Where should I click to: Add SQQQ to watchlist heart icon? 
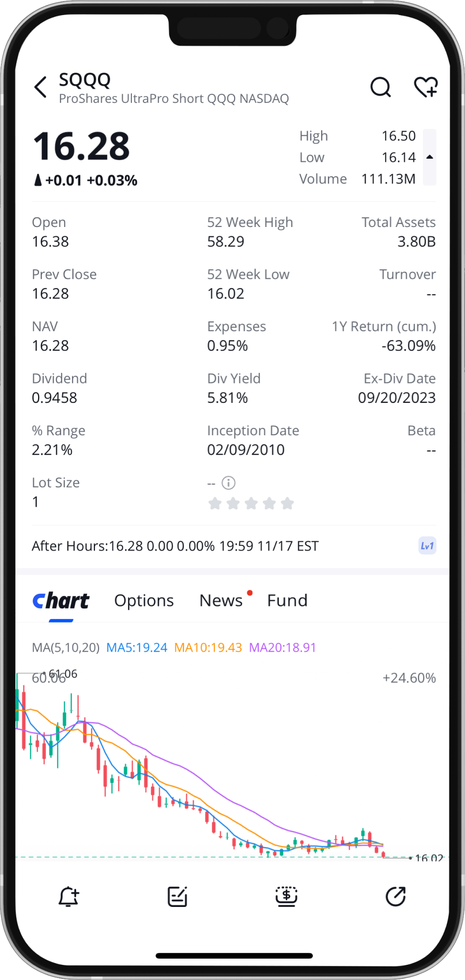coord(425,87)
